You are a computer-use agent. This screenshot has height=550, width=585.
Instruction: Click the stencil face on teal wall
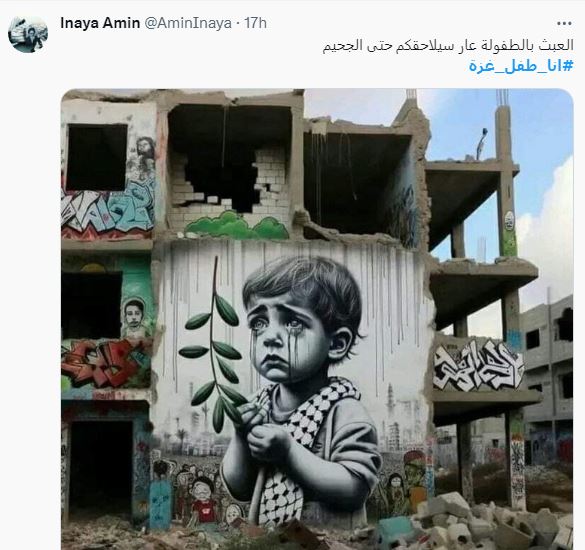click(x=134, y=315)
